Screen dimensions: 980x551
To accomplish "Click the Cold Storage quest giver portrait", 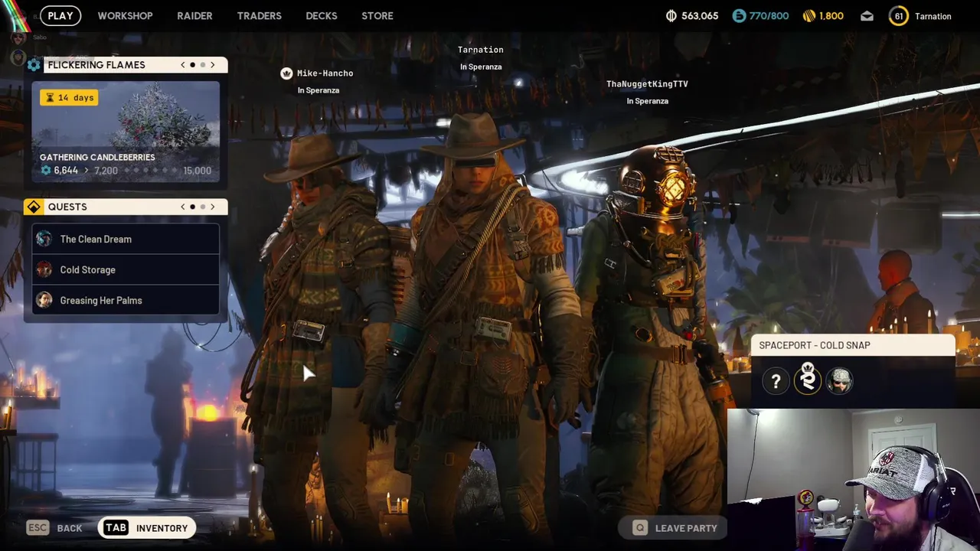I will [44, 269].
